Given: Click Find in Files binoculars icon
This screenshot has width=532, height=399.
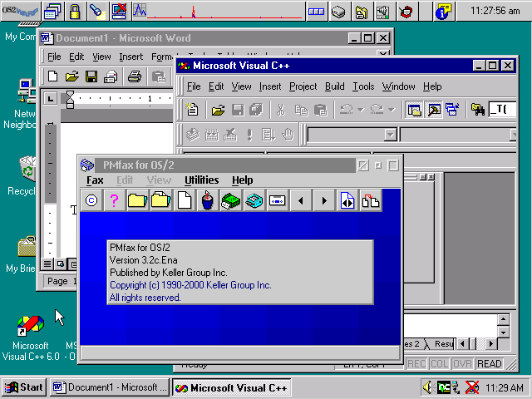Looking at the screenshot, I should 478,110.
